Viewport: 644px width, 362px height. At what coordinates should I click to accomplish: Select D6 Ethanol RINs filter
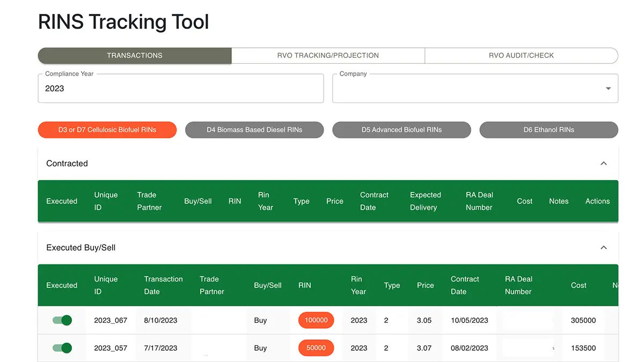click(548, 130)
